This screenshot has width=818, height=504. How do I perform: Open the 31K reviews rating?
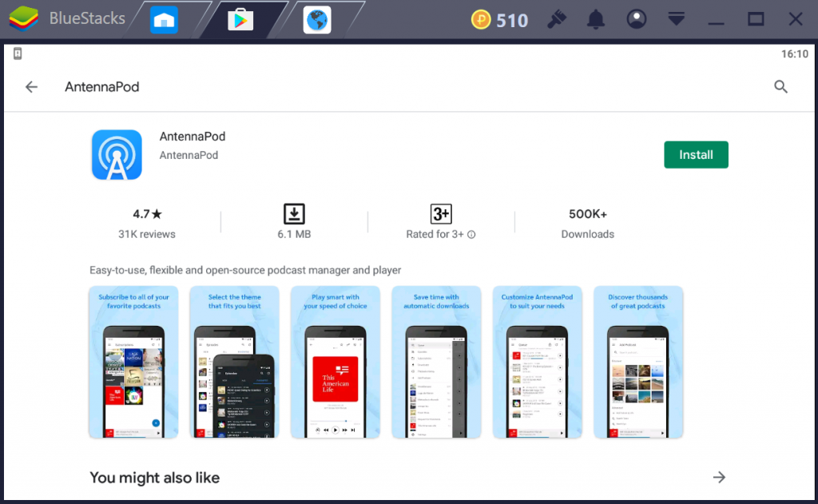pos(147,224)
